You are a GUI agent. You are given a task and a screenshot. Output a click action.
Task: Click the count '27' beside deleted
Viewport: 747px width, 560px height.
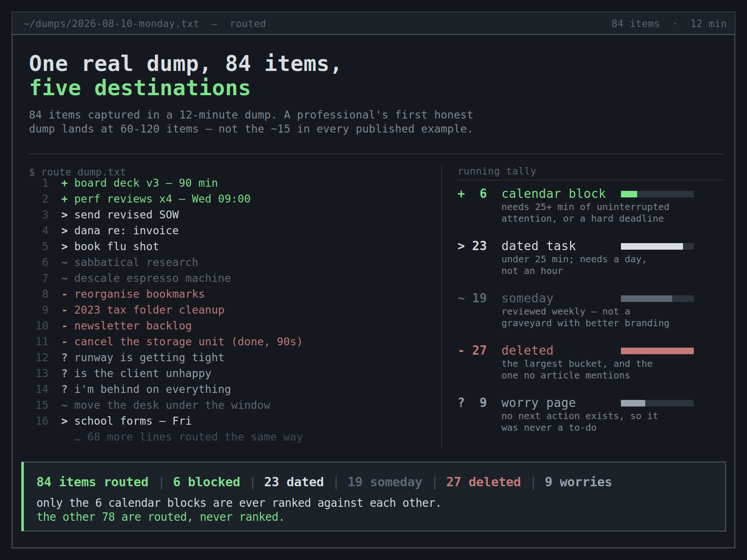[479, 350]
